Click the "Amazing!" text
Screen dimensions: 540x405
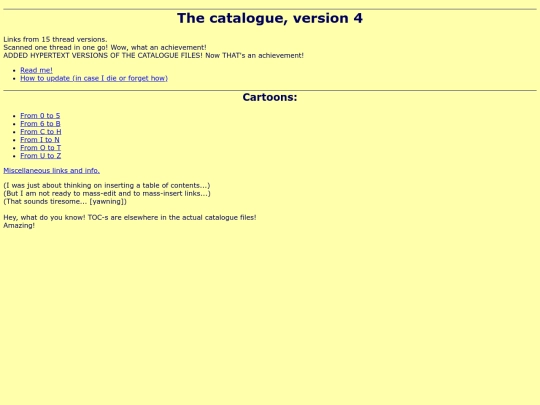pos(19,226)
